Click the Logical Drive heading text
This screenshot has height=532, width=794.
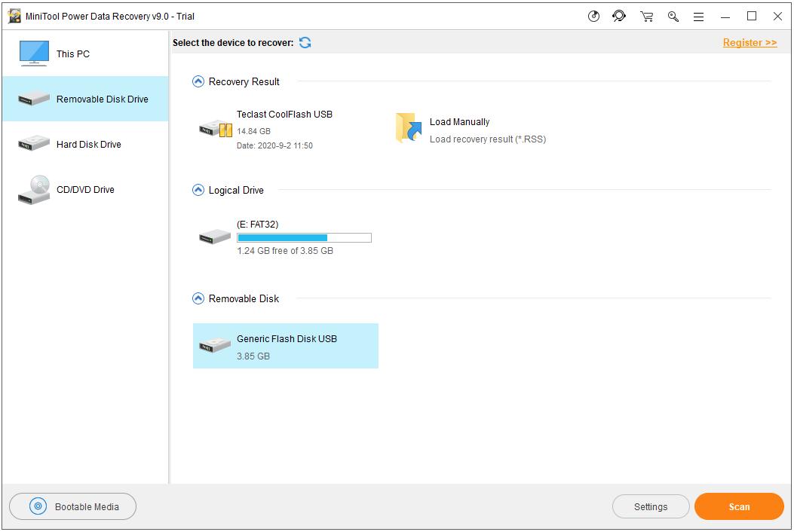(x=236, y=191)
